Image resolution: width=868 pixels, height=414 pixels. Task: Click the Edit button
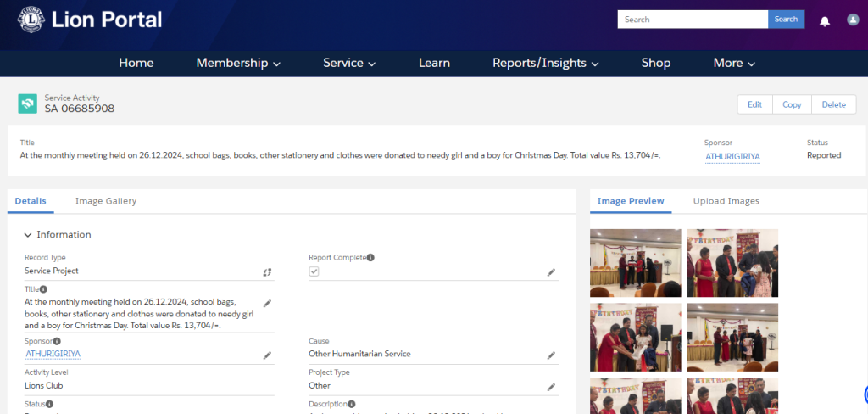pyautogui.click(x=754, y=104)
